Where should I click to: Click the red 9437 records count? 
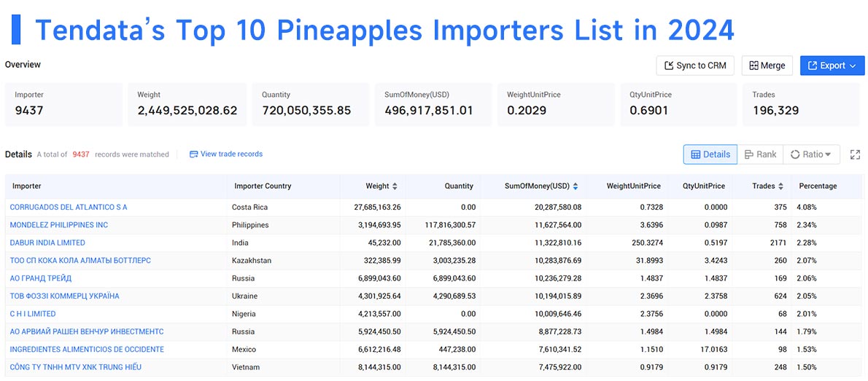tap(81, 154)
